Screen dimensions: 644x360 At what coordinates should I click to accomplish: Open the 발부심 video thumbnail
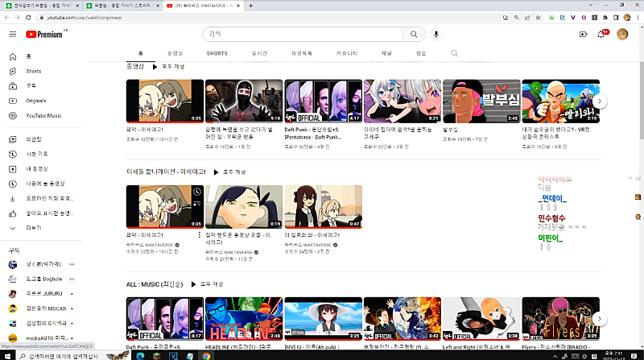click(x=481, y=101)
